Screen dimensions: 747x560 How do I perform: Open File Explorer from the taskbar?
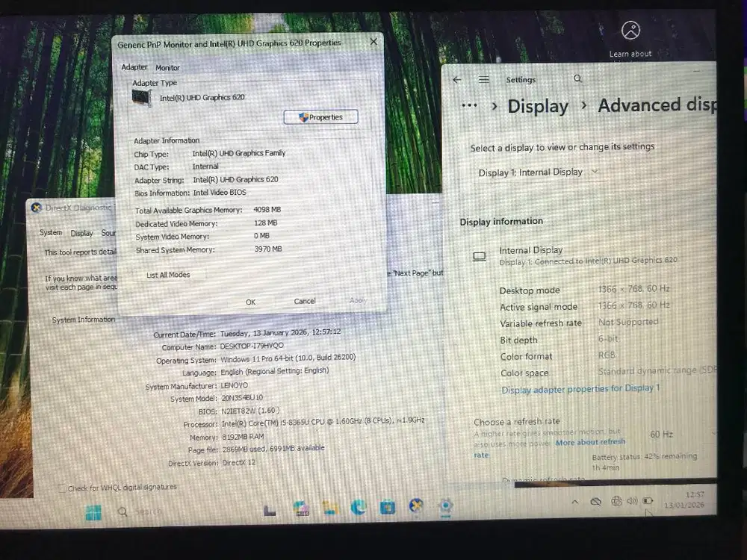click(x=330, y=508)
